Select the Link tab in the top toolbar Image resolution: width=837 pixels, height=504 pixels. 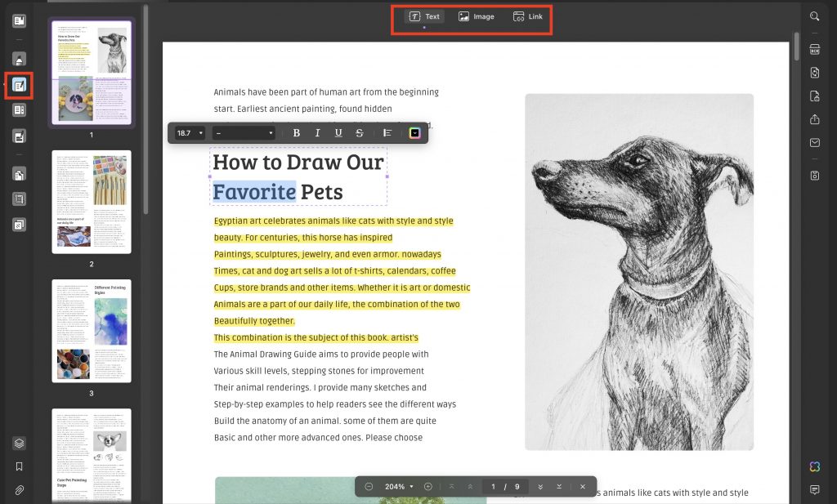527,16
